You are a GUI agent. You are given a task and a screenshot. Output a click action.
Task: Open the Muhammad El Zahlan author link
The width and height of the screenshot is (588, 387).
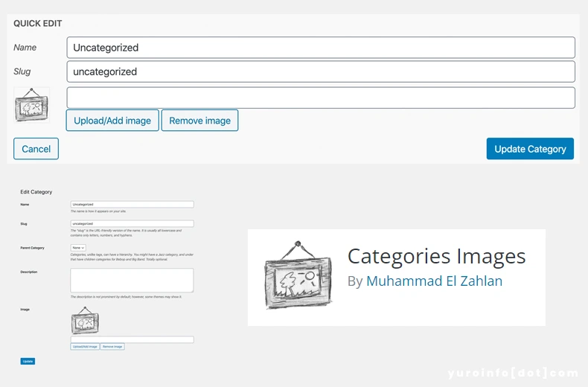click(434, 281)
